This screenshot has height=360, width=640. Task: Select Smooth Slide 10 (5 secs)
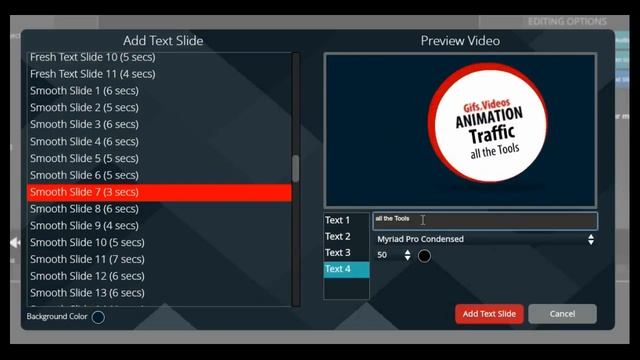pos(159,242)
